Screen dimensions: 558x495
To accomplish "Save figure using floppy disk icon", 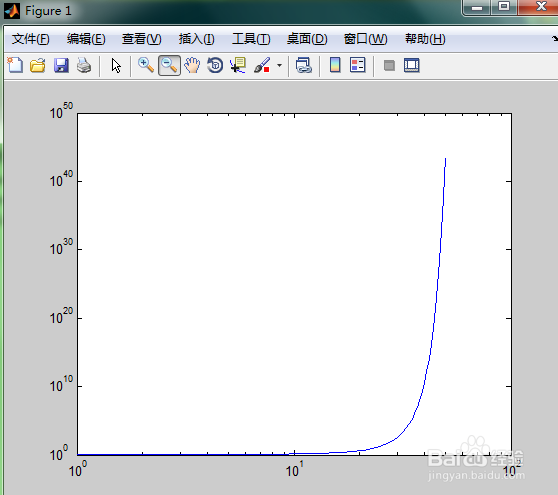I will click(x=61, y=65).
